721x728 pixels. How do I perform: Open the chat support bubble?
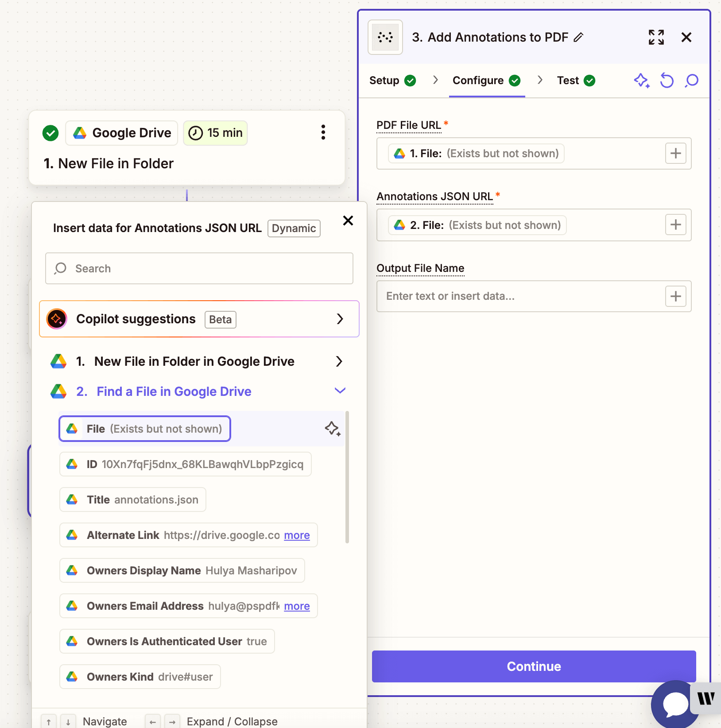point(675,704)
